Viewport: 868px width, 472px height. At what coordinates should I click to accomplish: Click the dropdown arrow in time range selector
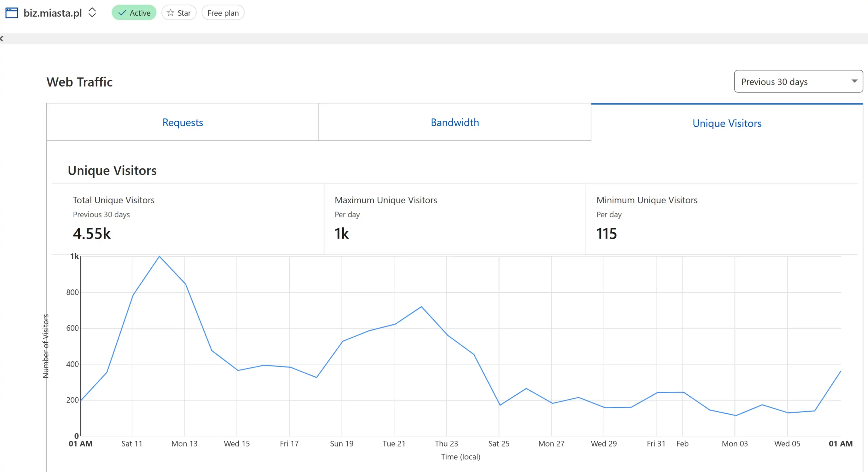click(854, 81)
